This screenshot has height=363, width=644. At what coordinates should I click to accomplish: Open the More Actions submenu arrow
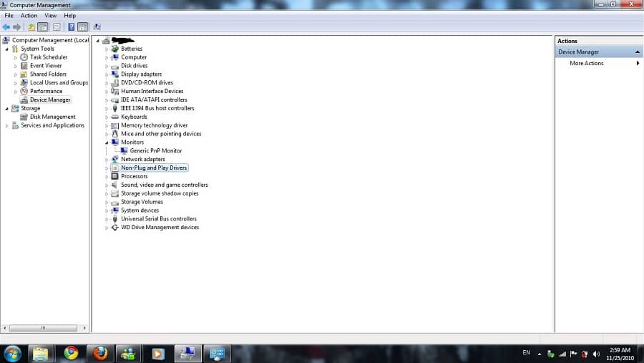pyautogui.click(x=638, y=63)
